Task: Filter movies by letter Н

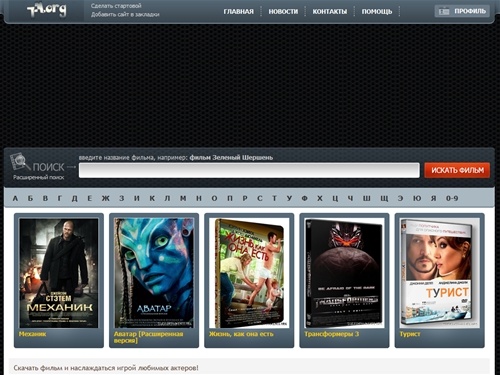Action: click(199, 198)
